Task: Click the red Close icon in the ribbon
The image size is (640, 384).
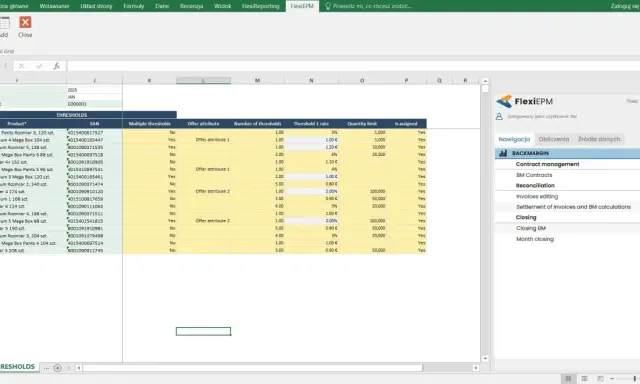Action: pyautogui.click(x=25, y=22)
